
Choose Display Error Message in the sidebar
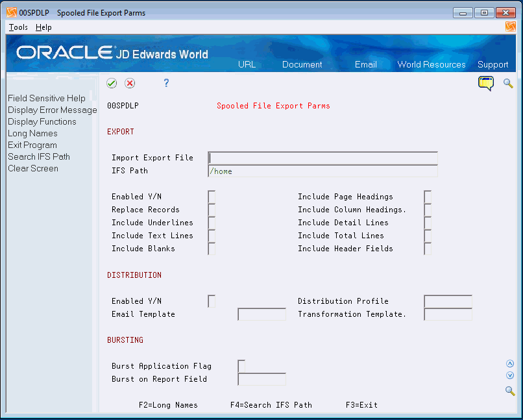coord(53,110)
